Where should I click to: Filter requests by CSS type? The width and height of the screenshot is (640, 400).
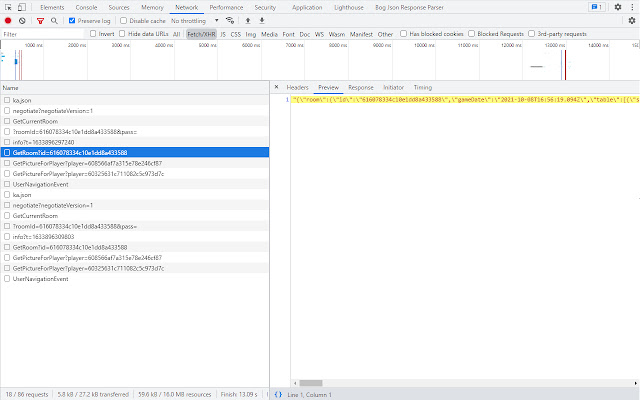click(236, 34)
